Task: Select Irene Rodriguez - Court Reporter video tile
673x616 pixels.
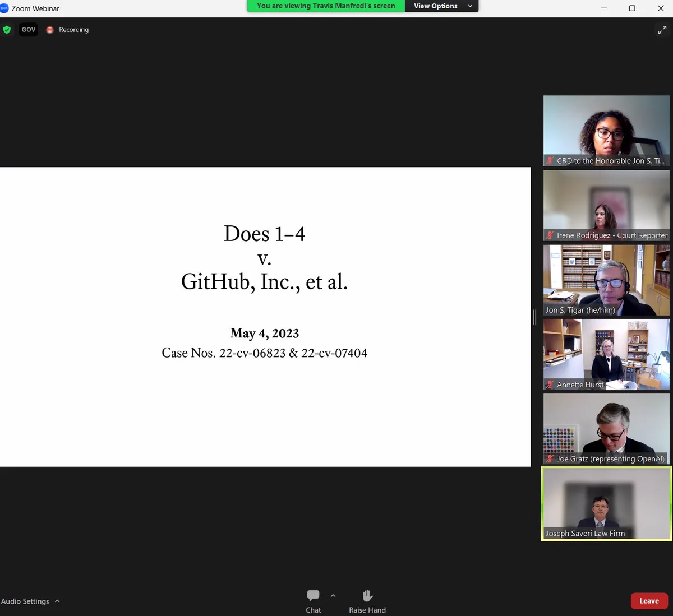Action: (606, 206)
